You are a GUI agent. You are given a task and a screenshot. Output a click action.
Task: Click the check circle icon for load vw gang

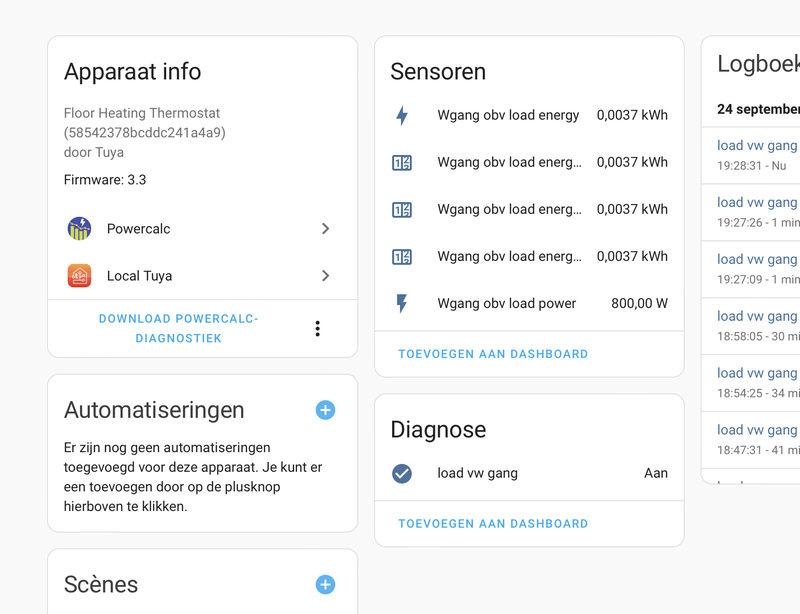[x=402, y=473]
